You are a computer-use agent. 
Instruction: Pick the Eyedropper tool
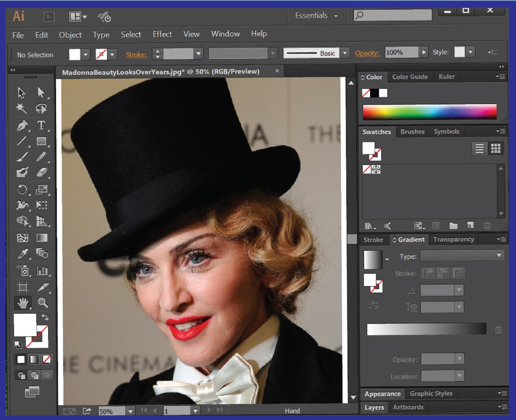point(23,254)
